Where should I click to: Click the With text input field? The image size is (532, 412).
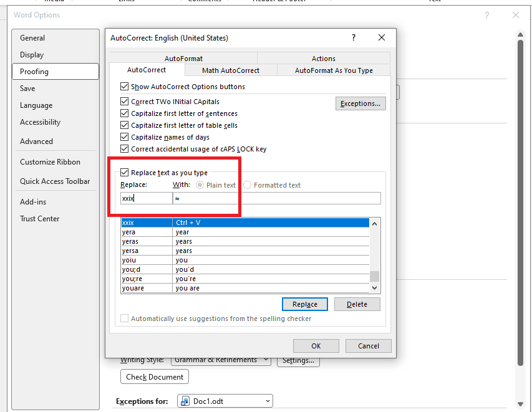coord(277,198)
